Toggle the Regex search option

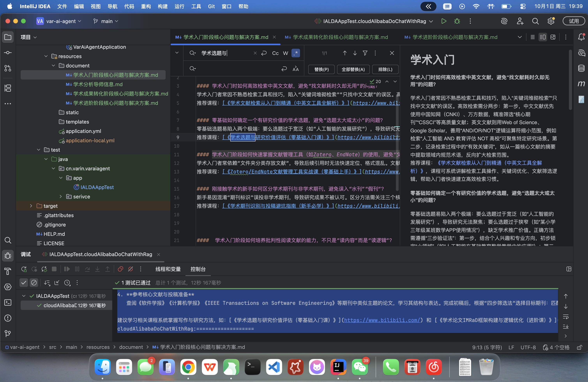296,53
